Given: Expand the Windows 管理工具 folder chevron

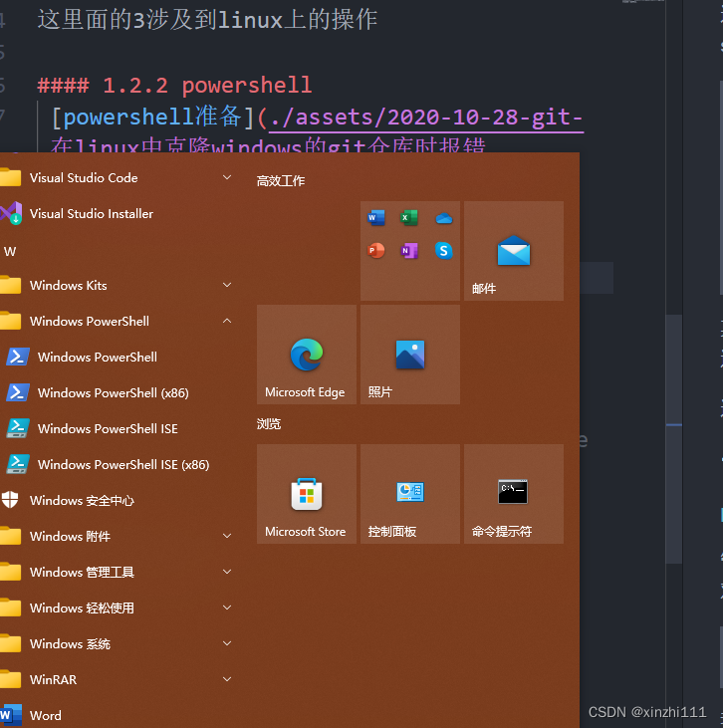Looking at the screenshot, I should pyautogui.click(x=227, y=572).
